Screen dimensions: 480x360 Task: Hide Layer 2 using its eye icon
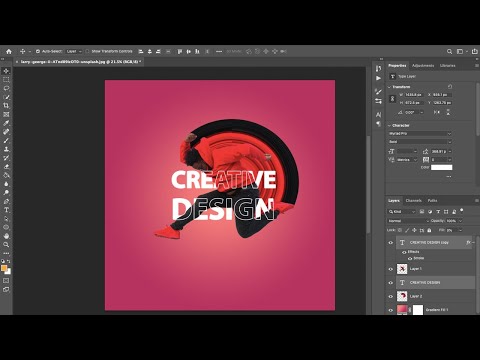(391, 296)
